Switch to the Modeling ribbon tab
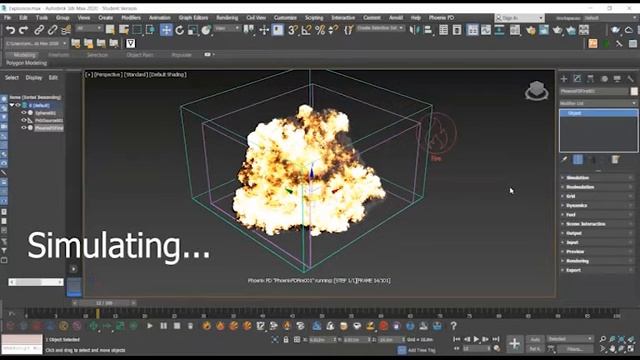 coord(24,55)
